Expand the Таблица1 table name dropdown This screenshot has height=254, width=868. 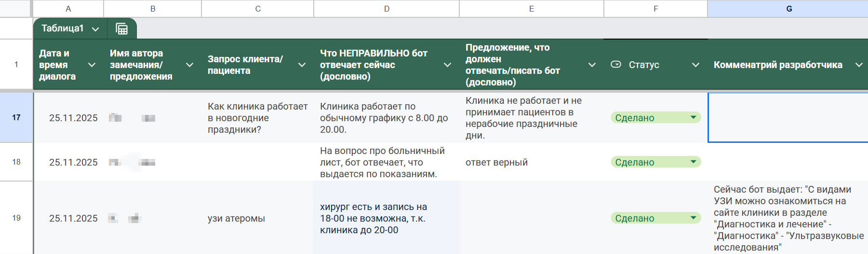click(x=95, y=29)
